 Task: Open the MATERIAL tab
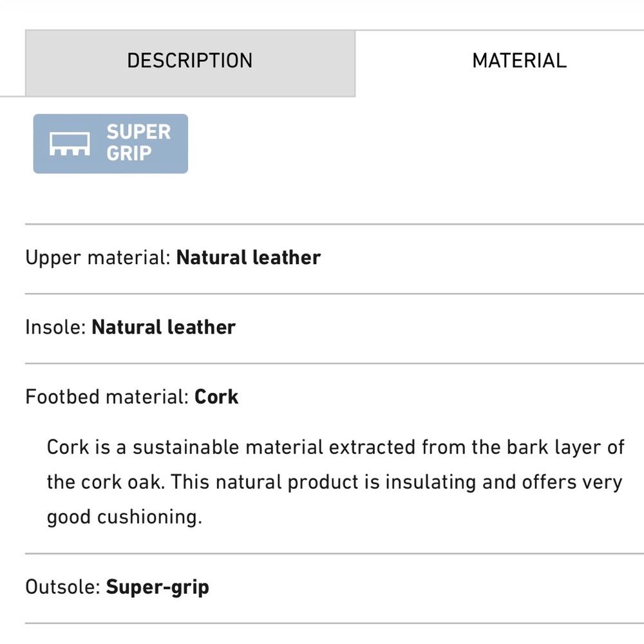tap(519, 60)
